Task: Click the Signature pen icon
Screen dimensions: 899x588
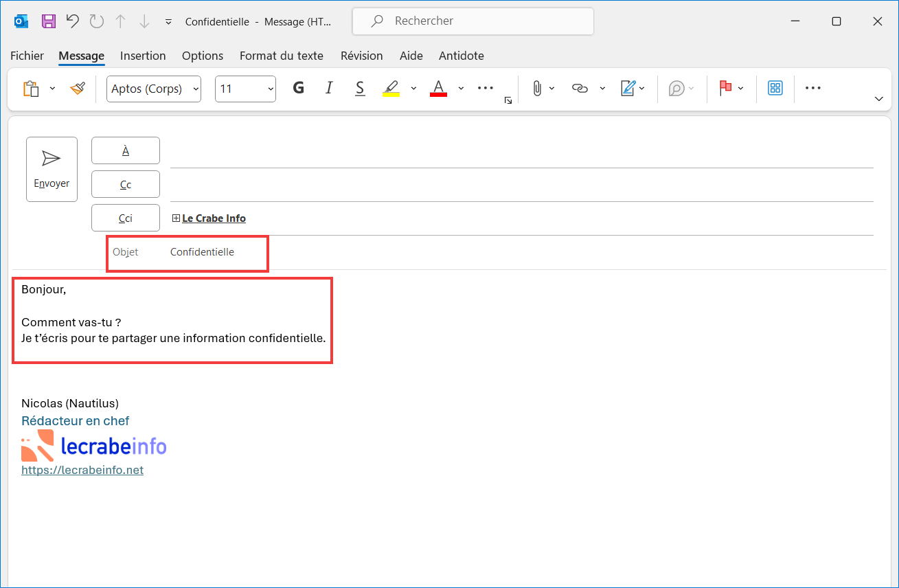Action: (x=628, y=89)
